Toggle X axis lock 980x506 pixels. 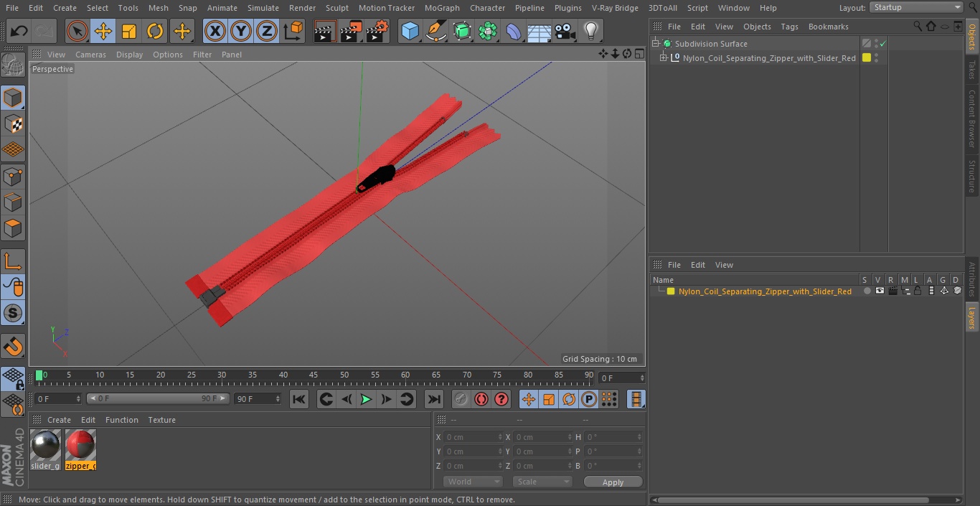(x=215, y=31)
